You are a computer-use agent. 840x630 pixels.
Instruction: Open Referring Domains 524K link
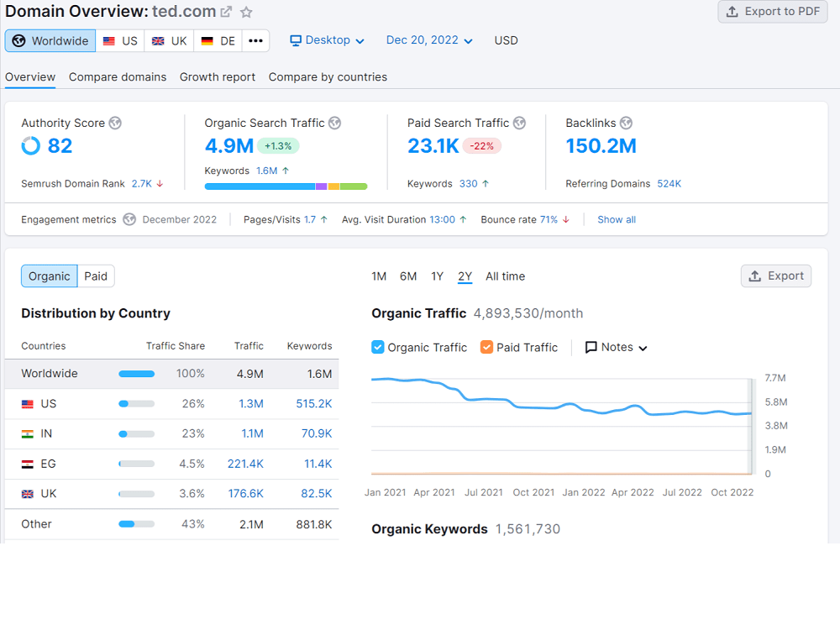pyautogui.click(x=669, y=184)
